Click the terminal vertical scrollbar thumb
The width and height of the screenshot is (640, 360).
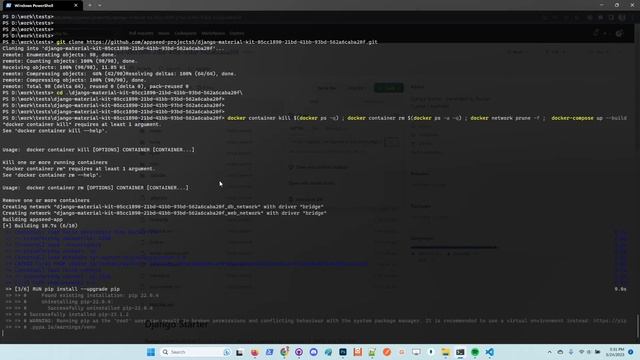pos(638,326)
